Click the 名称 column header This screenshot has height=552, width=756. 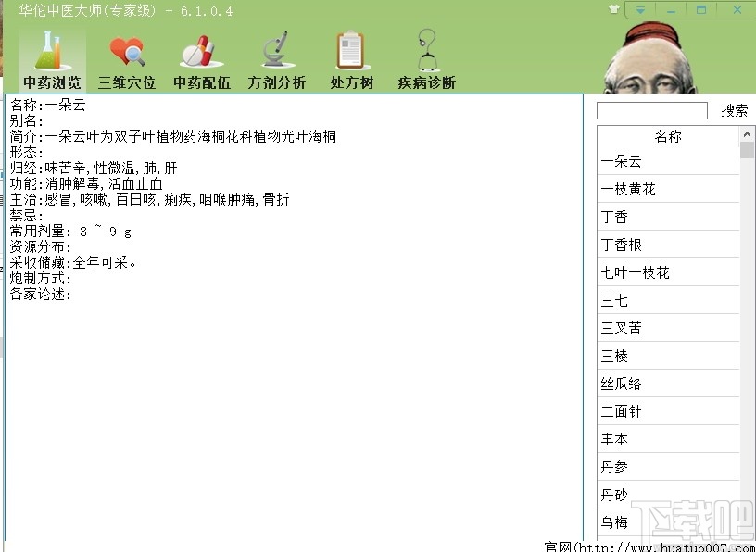[668, 135]
